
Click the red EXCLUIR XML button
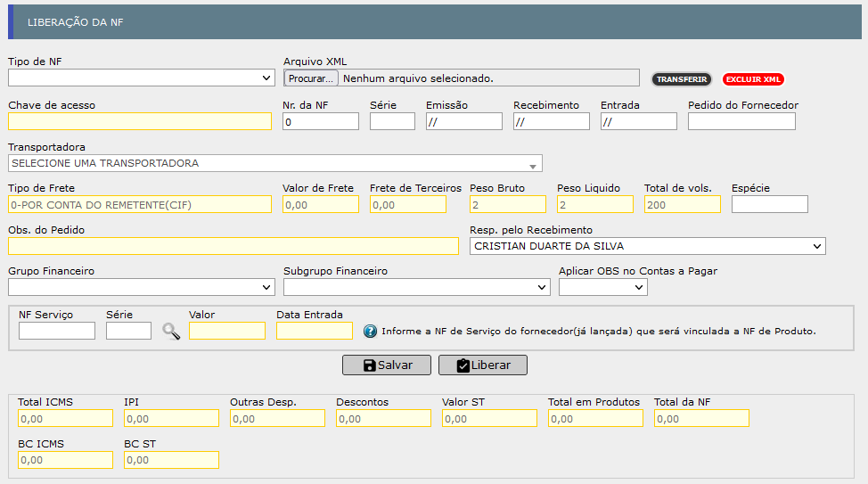coord(753,79)
